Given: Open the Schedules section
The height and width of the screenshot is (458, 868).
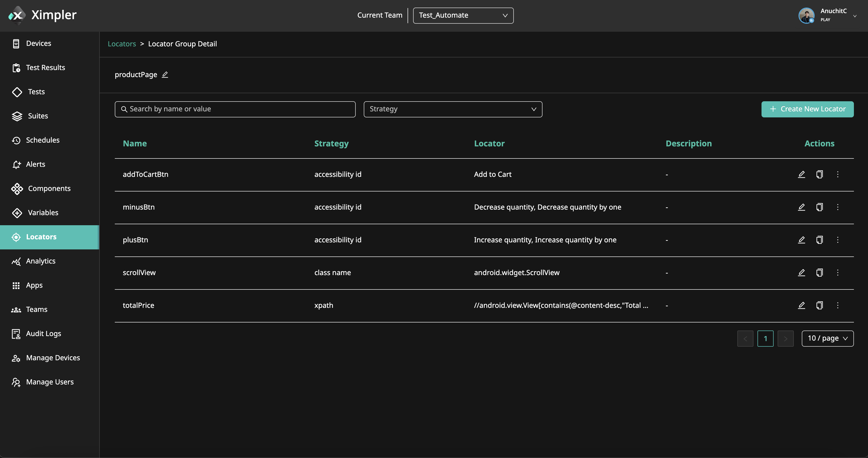Looking at the screenshot, I should (43, 140).
